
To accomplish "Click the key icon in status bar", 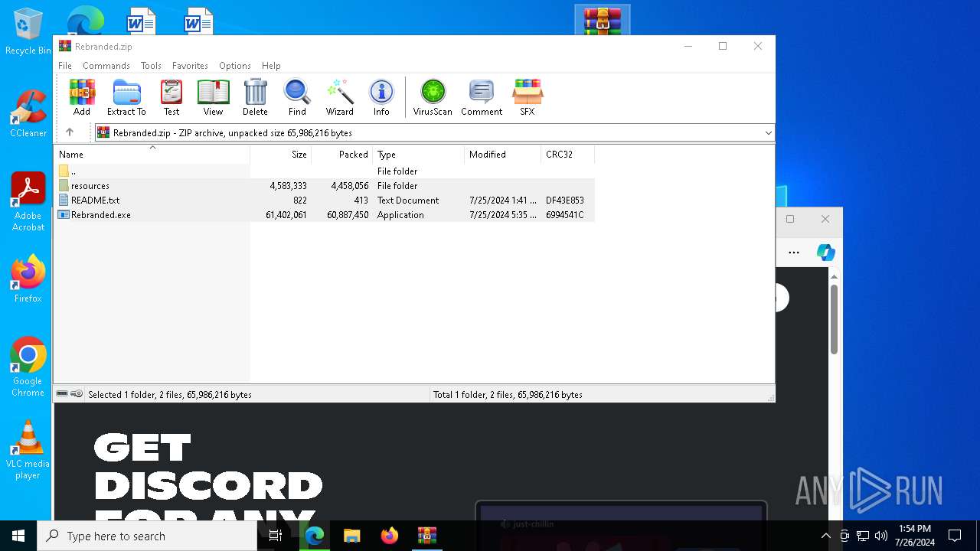I will tap(77, 394).
